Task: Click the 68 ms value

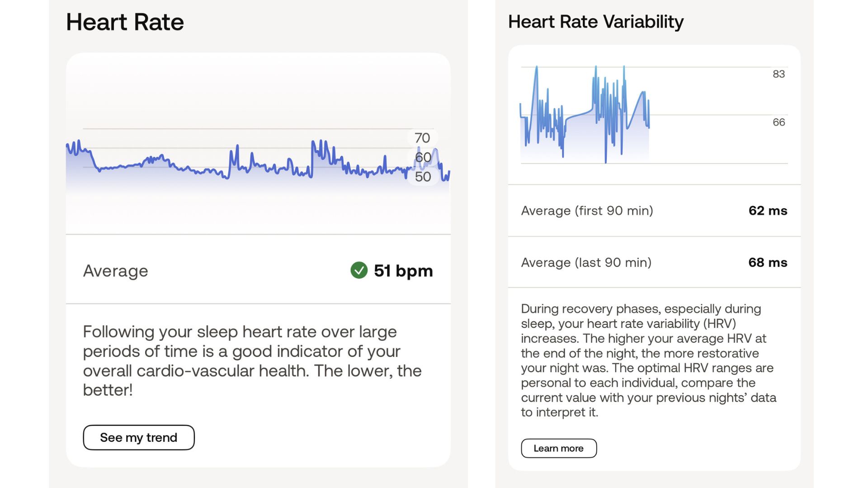Action: pyautogui.click(x=768, y=263)
